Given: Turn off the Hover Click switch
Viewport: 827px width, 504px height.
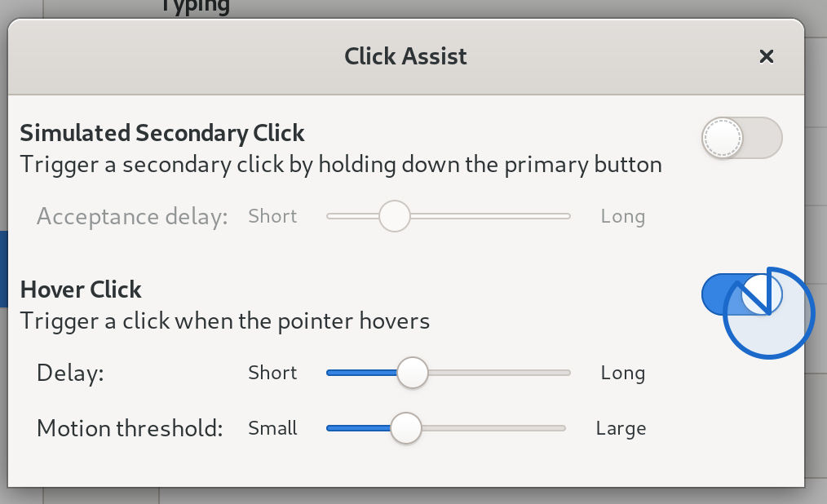Looking at the screenshot, I should pos(742,294).
